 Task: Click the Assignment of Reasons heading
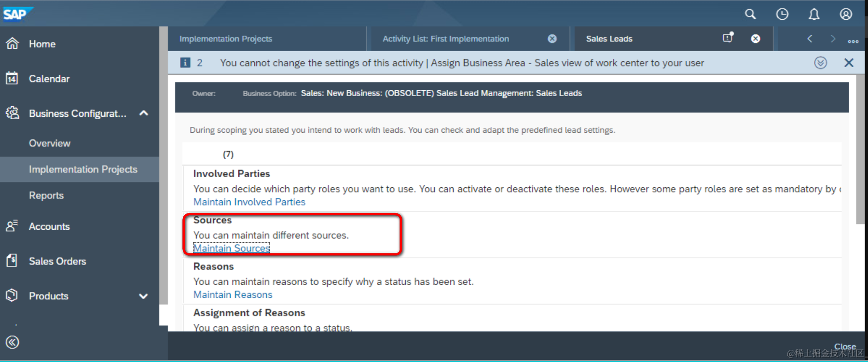click(x=249, y=313)
